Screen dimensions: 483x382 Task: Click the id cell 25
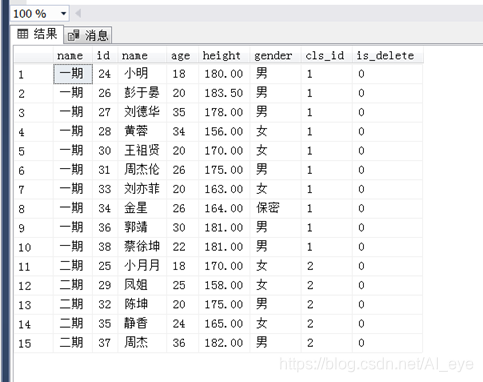tap(105, 266)
